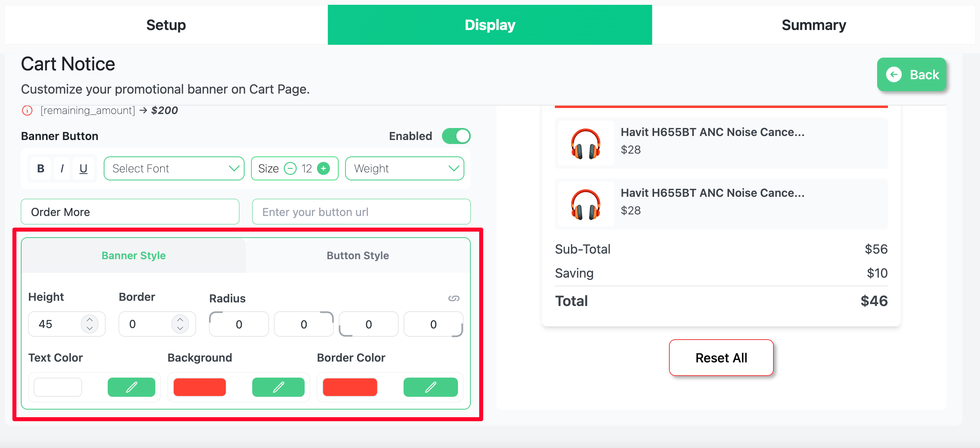Click the Reset All button
The height and width of the screenshot is (448, 980).
point(721,358)
